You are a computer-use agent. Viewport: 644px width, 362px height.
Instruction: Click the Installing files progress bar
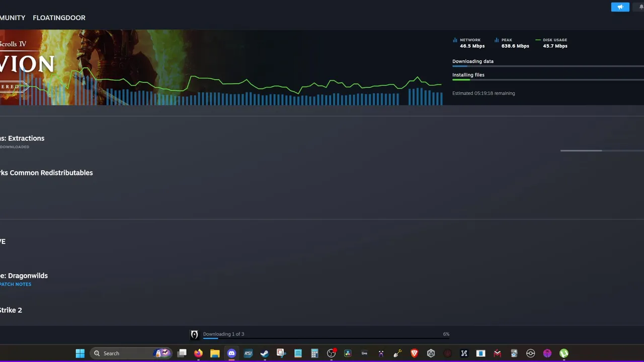548,80
